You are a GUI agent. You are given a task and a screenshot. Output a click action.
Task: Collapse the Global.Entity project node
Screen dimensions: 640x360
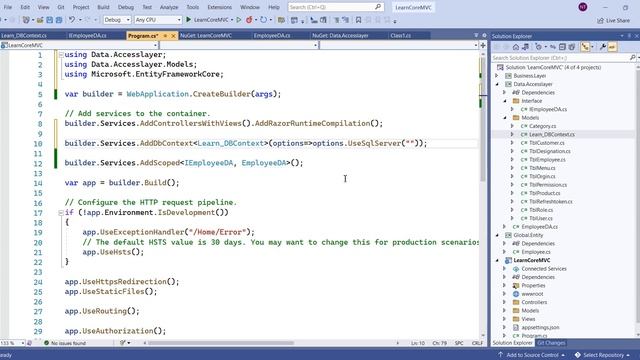pyautogui.click(x=497, y=235)
